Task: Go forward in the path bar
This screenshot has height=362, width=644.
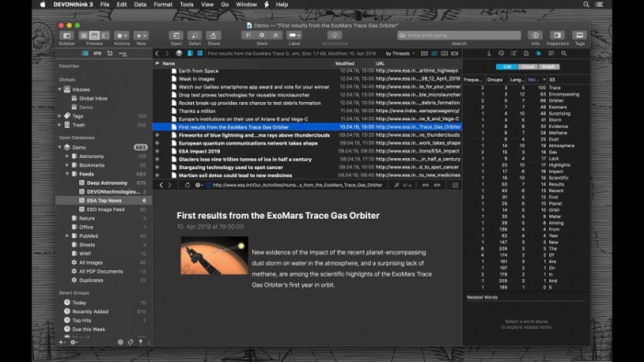Action: [167, 53]
